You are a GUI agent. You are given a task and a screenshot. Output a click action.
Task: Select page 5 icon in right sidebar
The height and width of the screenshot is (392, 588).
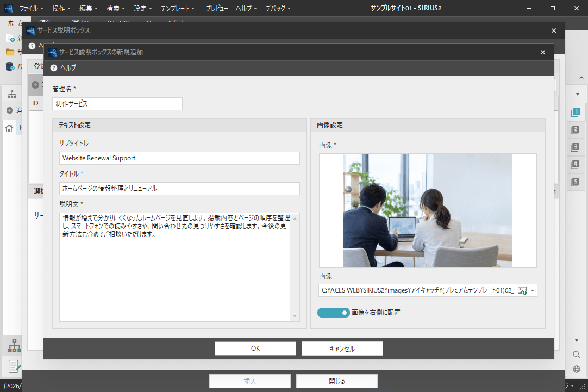pos(575,182)
